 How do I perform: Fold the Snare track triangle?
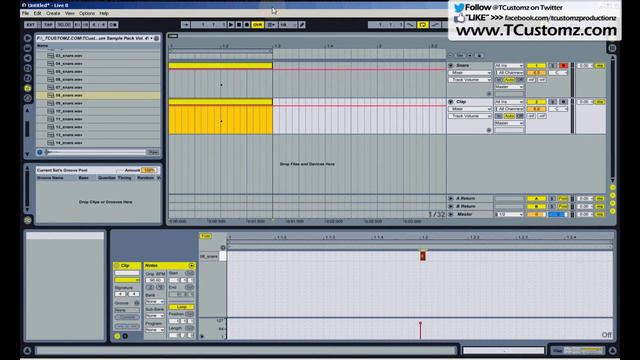point(451,65)
